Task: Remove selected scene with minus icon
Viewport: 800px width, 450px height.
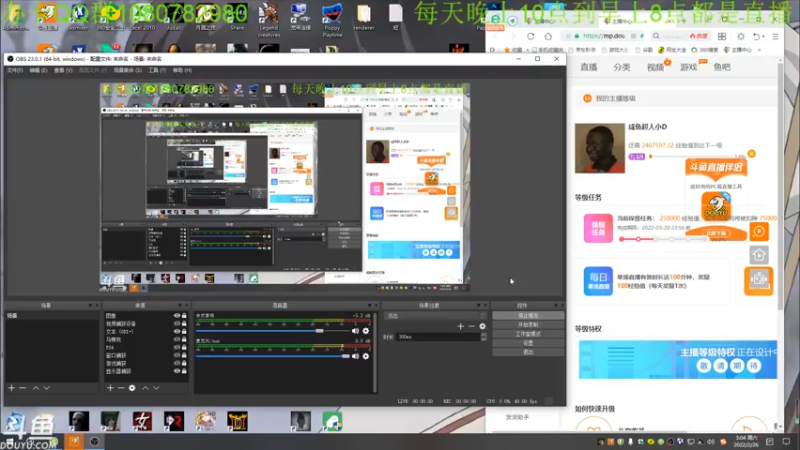Action: click(22, 388)
